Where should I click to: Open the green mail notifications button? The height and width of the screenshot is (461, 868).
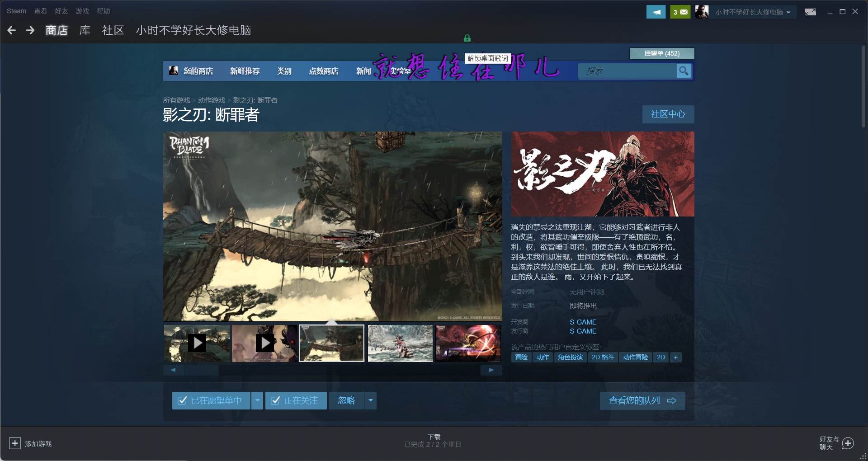680,12
